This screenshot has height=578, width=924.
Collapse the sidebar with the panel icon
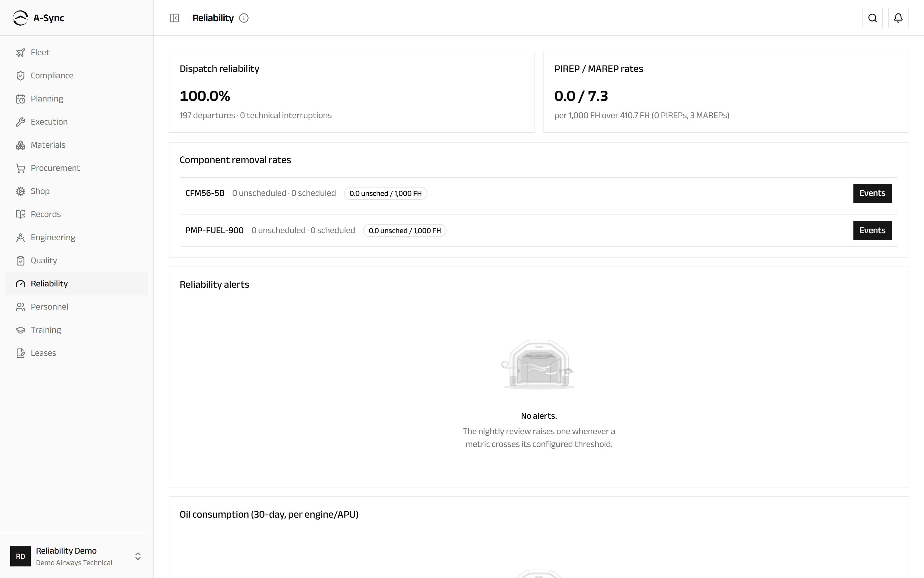tap(175, 18)
